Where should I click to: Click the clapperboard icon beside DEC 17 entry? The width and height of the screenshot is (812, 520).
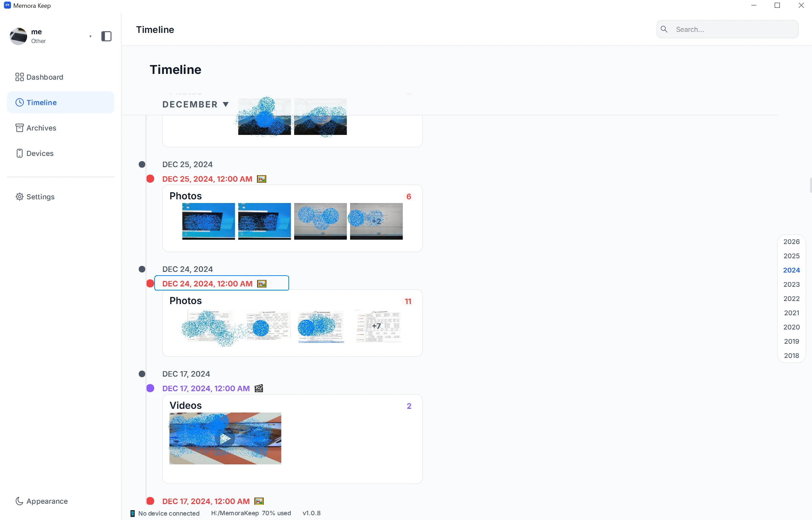point(259,388)
